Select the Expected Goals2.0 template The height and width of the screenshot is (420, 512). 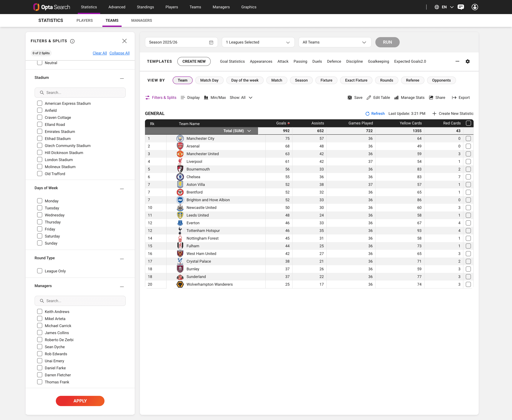point(410,61)
